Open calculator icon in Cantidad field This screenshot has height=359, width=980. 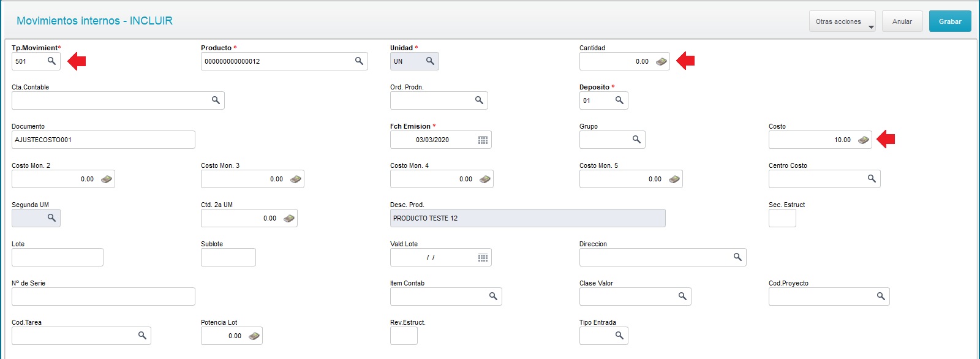tap(661, 61)
